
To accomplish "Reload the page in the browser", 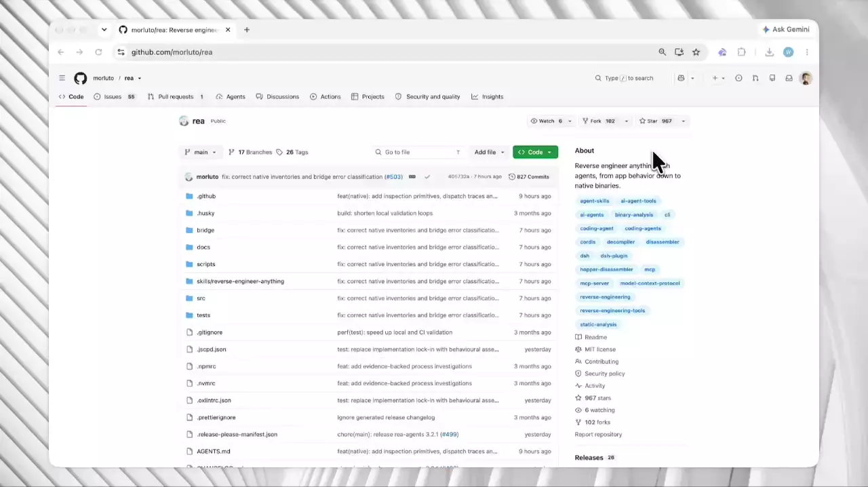I will pos(98,52).
